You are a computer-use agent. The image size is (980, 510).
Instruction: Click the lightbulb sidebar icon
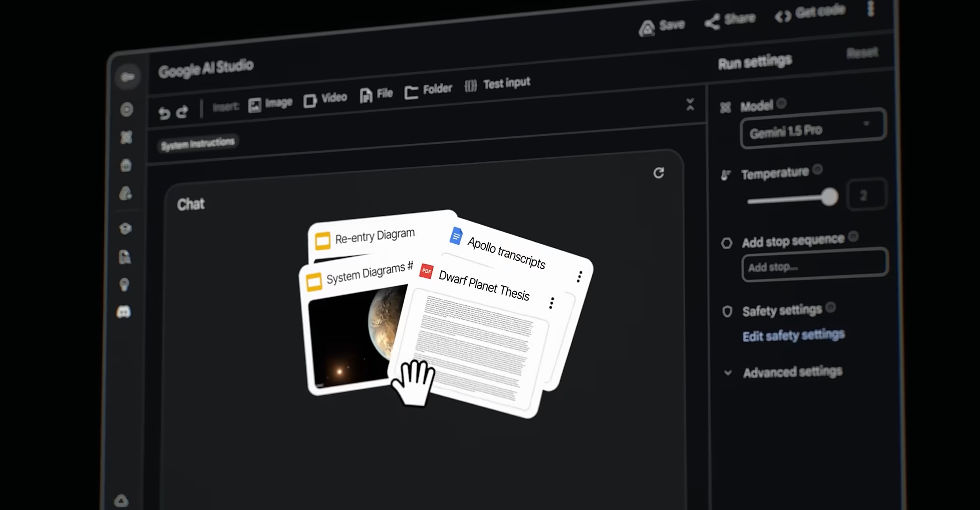point(124,284)
